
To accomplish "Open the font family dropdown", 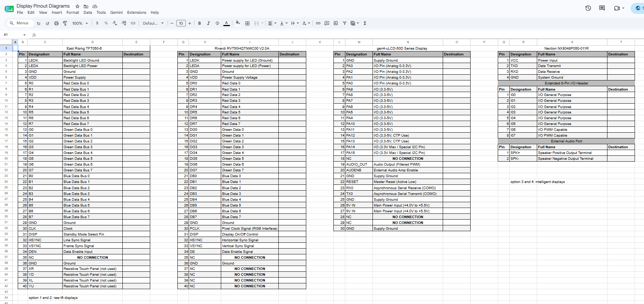I will click(x=153, y=23).
